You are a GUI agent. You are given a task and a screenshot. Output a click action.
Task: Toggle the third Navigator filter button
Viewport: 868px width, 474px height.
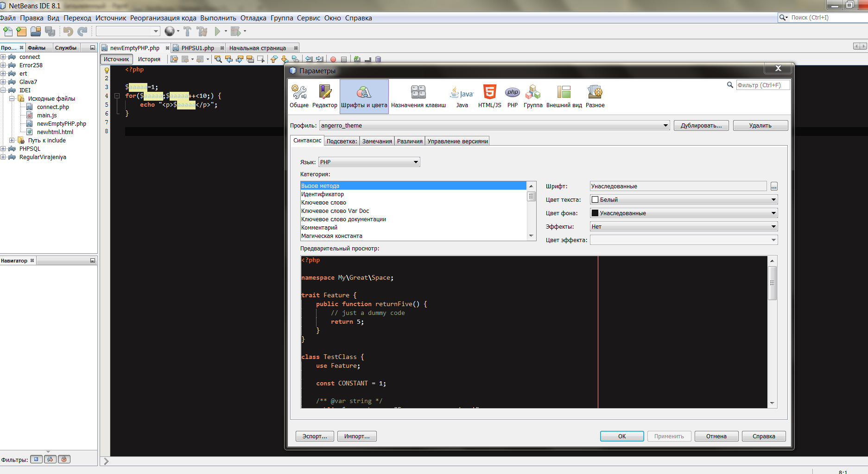coord(64,459)
